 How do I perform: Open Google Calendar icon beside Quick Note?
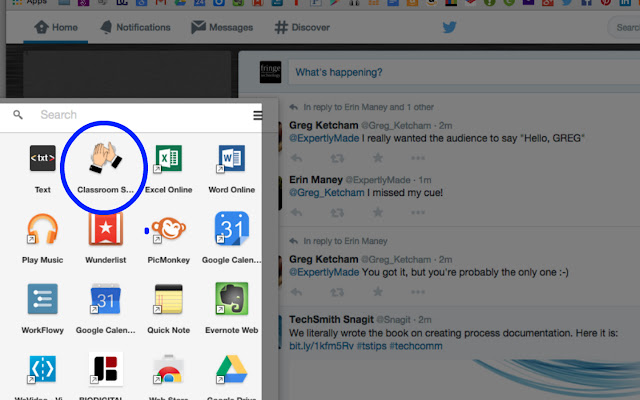click(105, 299)
